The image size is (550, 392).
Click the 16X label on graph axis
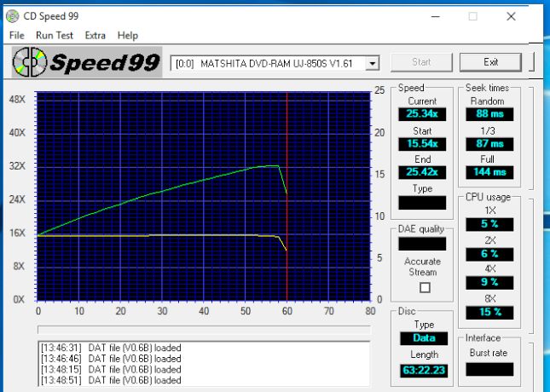click(x=17, y=233)
